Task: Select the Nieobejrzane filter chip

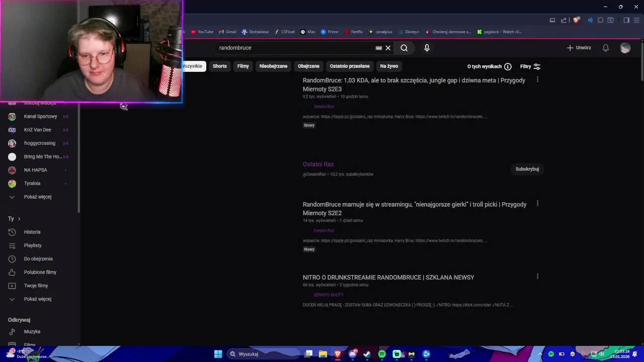Action: click(x=273, y=66)
